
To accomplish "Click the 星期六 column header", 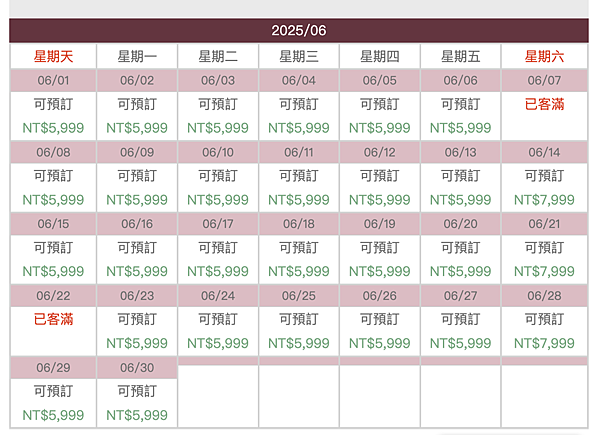I will 544,57.
